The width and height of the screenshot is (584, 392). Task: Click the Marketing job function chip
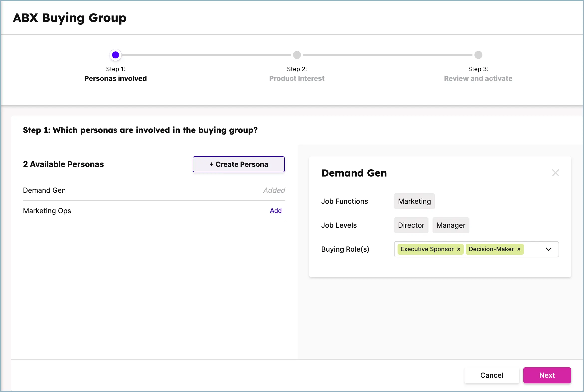[414, 201]
